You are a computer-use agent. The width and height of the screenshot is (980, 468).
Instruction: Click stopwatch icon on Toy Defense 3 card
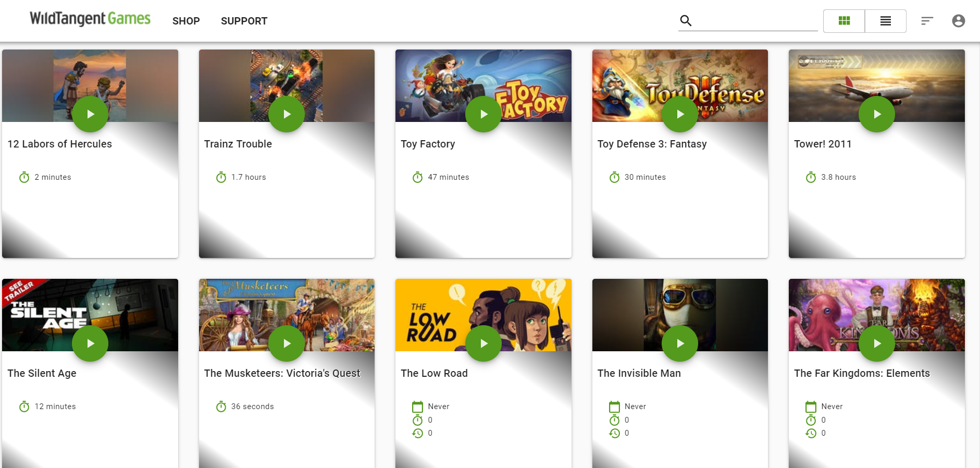coord(614,177)
